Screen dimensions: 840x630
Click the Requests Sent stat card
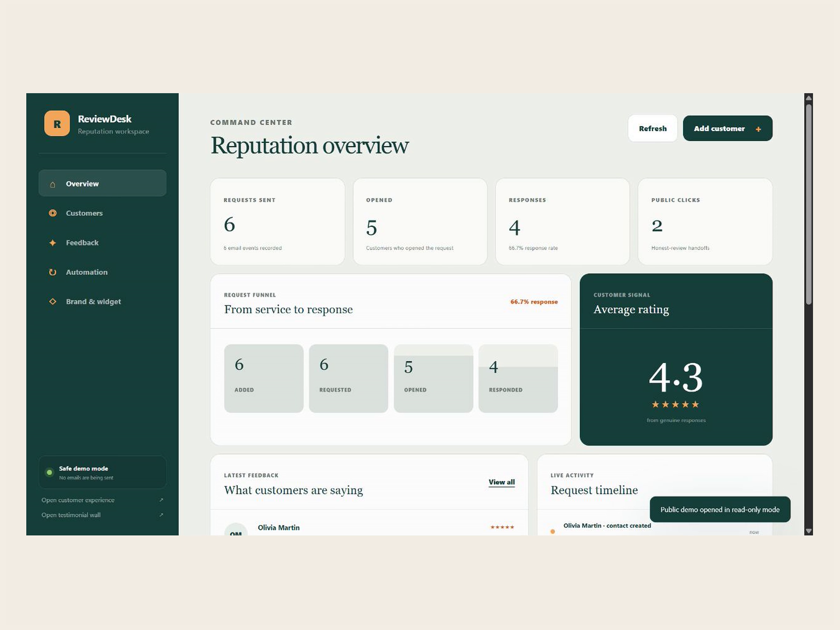click(x=278, y=222)
